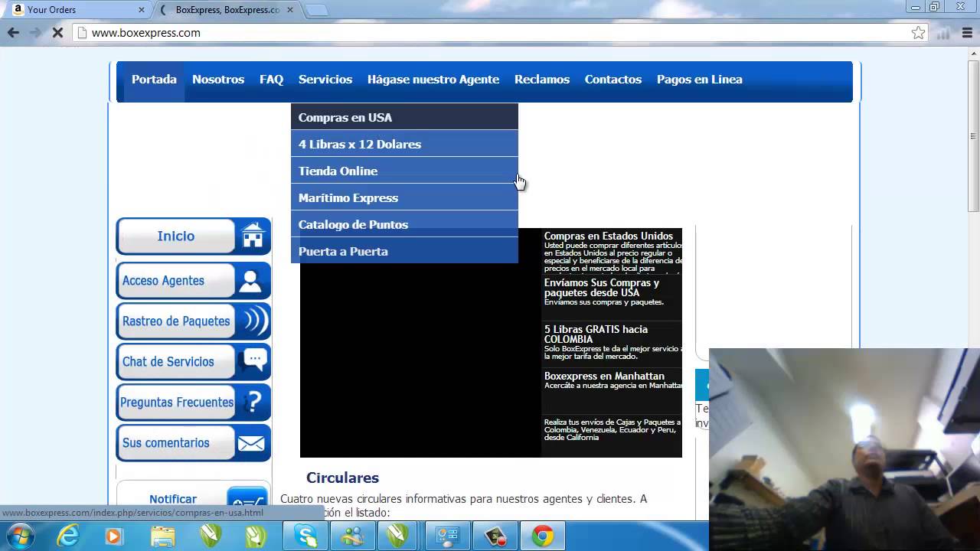
Task: Select Tienda Online in the dropdown
Action: 404,171
